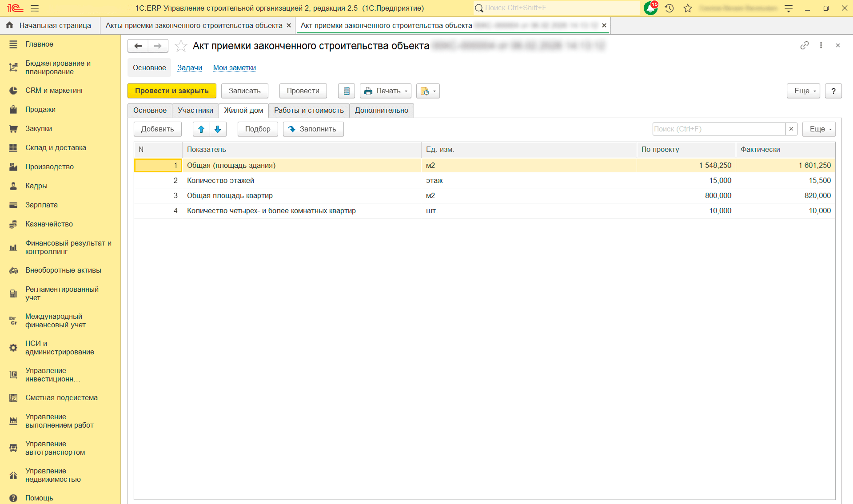Screen dimensions: 853x504
Task: Open the sections hamburger menu
Action: (35, 8)
